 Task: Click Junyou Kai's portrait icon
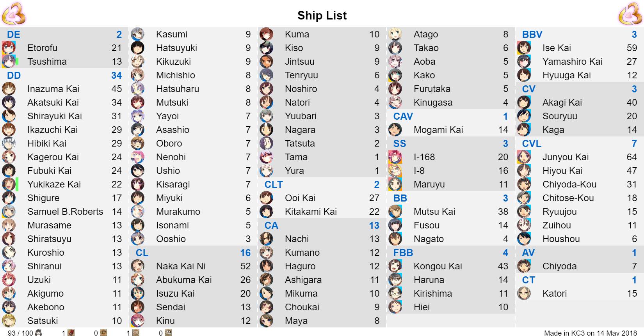pos(524,157)
